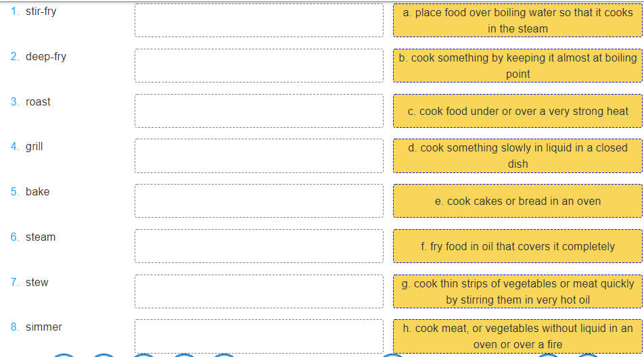Click the answer slot next to grill
Viewport: 644px width, 357px height.
258,156
